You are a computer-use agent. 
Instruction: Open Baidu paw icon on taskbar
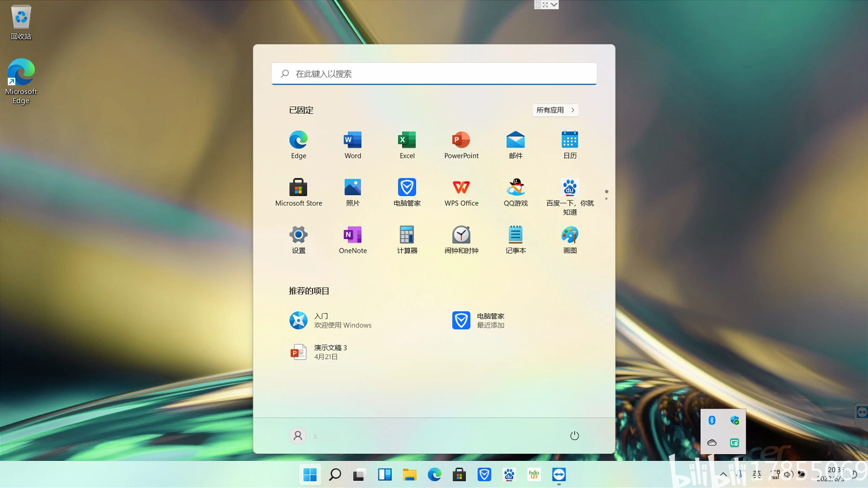coord(509,474)
